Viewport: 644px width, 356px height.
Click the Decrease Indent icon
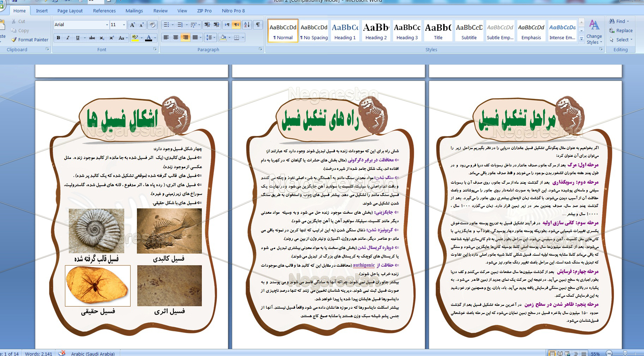(207, 25)
